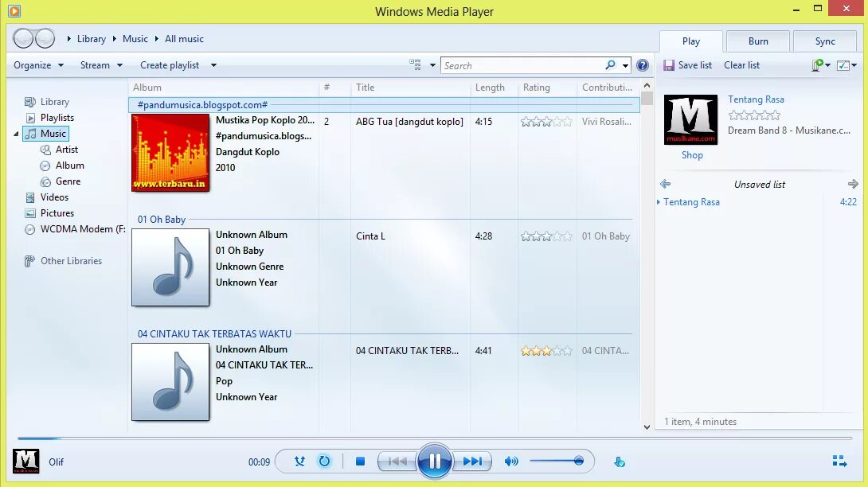The image size is (868, 487).
Task: Sort by the Title column header
Action: coord(366,88)
